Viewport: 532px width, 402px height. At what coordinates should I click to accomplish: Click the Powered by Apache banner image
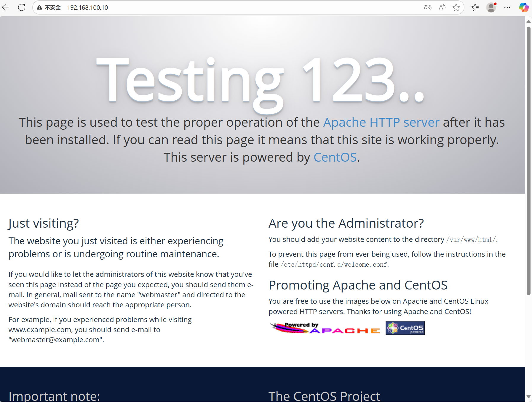[x=325, y=328]
